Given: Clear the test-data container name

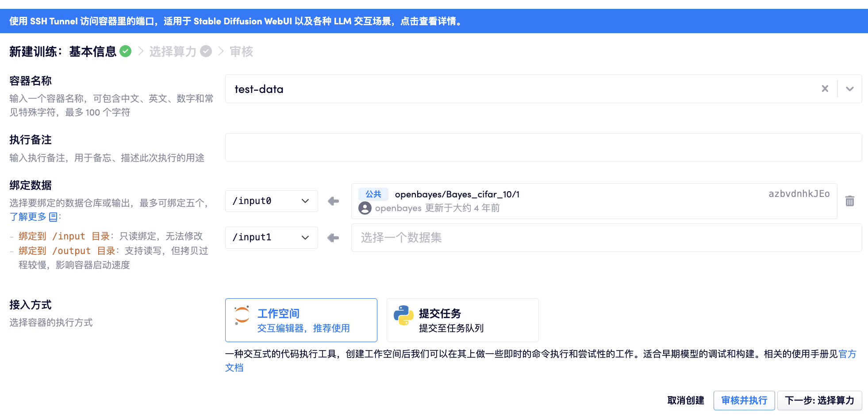Looking at the screenshot, I should point(825,89).
